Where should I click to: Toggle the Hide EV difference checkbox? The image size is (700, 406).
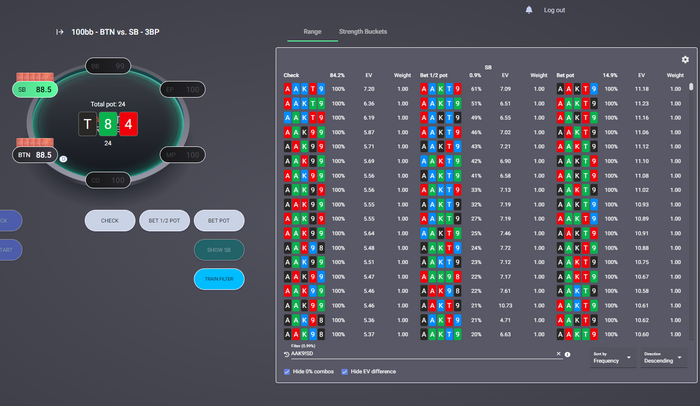345,372
